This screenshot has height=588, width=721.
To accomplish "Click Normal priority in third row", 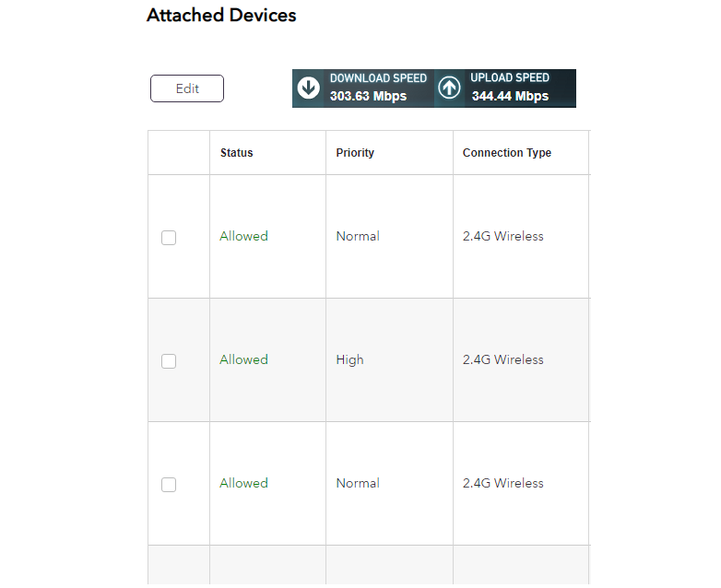I will [358, 483].
